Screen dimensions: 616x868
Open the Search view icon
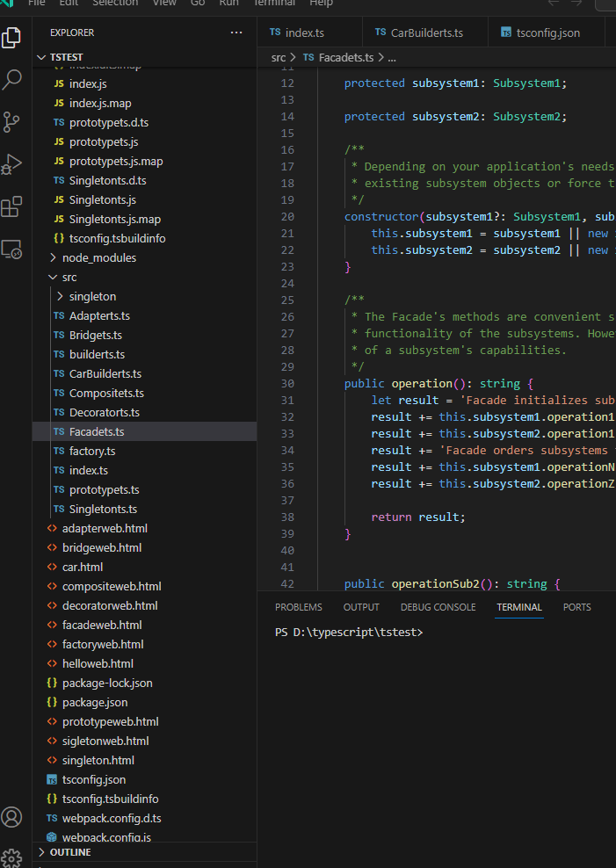point(12,80)
